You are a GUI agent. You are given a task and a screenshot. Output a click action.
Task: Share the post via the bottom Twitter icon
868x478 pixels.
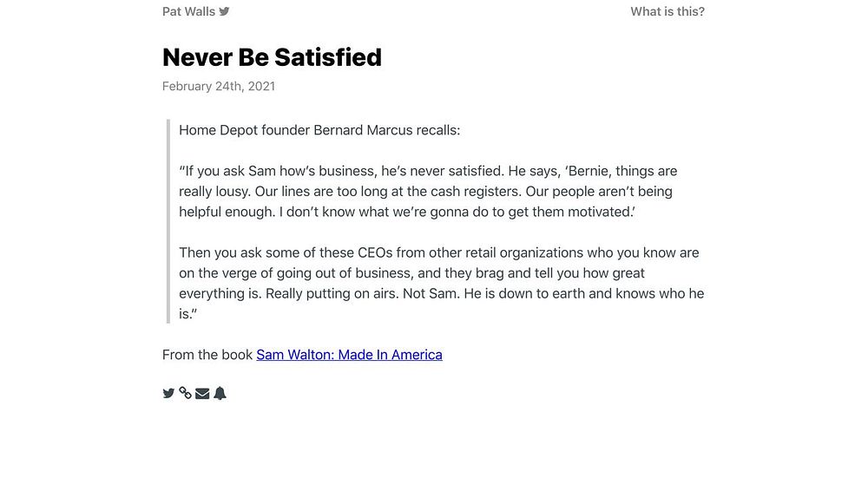pos(168,393)
